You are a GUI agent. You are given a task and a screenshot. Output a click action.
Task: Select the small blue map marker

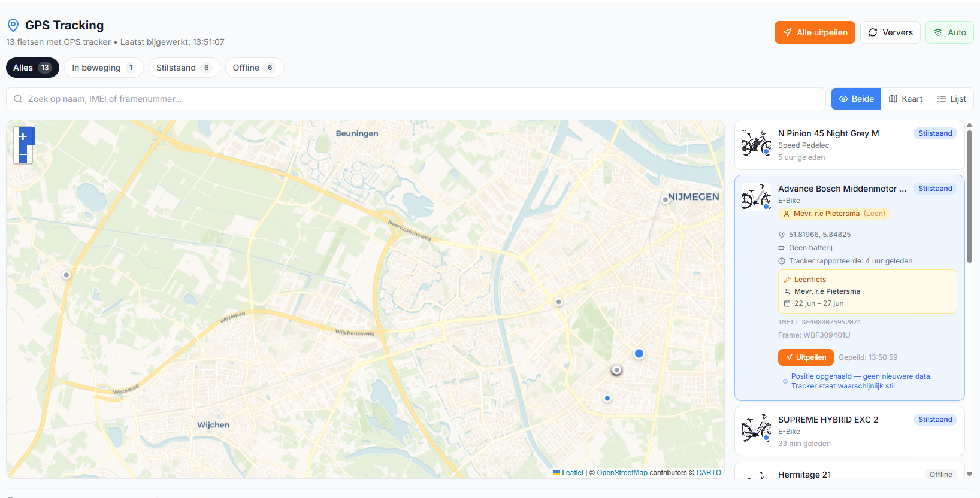[607, 398]
